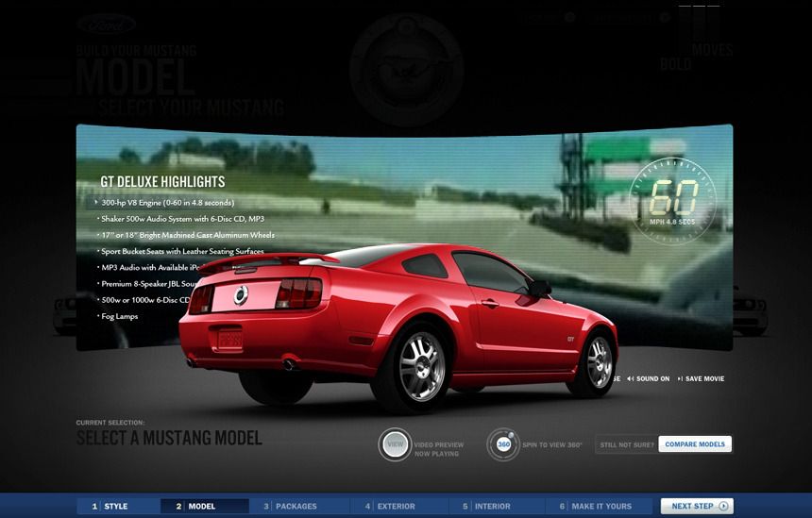This screenshot has height=518, width=812.
Task: Click the "500w or 1000w 6-Disc" highlight line
Action: [144, 300]
